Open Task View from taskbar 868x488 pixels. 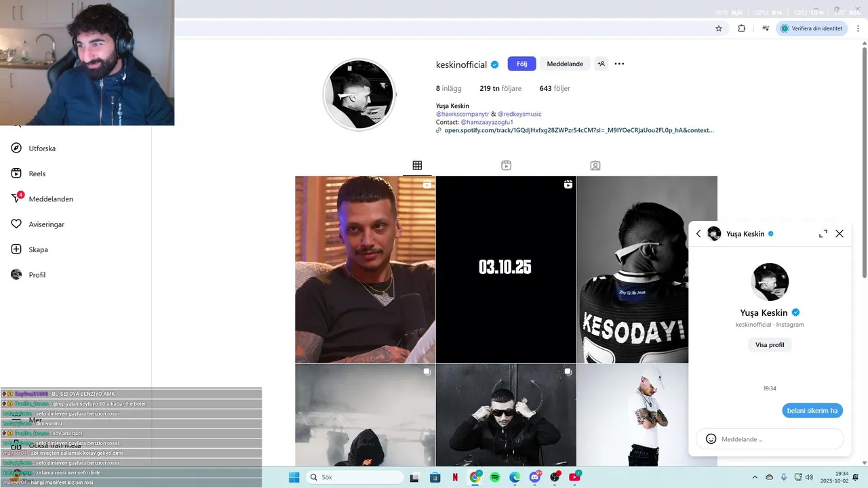(414, 477)
